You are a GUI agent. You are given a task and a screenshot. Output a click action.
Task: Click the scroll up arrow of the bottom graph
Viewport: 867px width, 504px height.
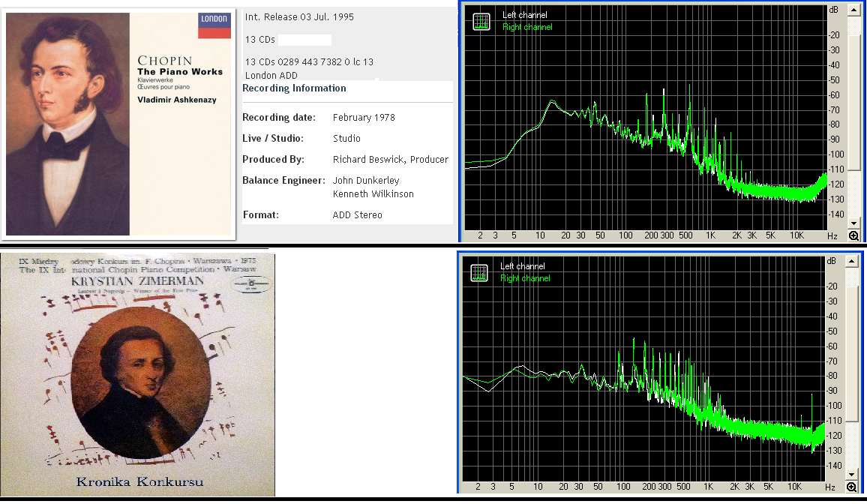tap(851, 261)
